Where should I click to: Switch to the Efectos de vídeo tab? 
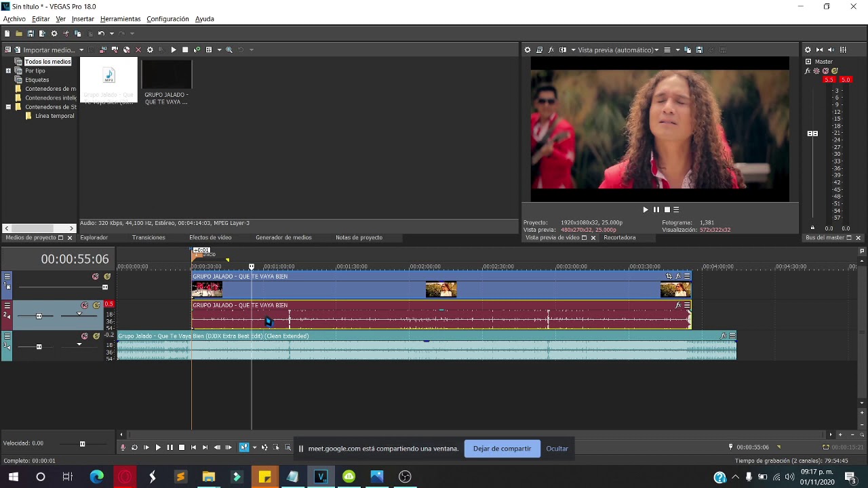coord(210,237)
